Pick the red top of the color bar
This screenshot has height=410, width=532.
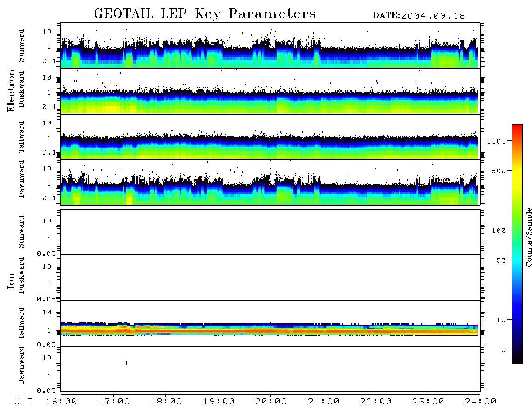tap(517, 127)
